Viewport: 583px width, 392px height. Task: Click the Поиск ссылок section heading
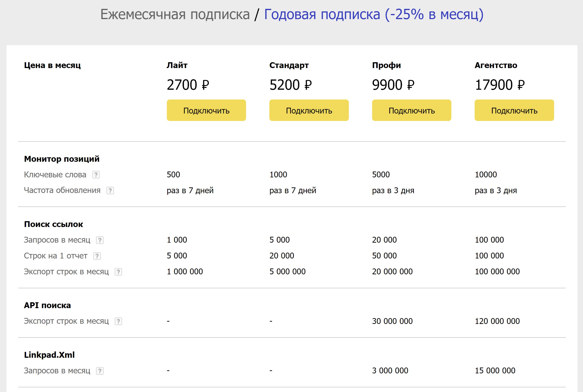pos(54,224)
